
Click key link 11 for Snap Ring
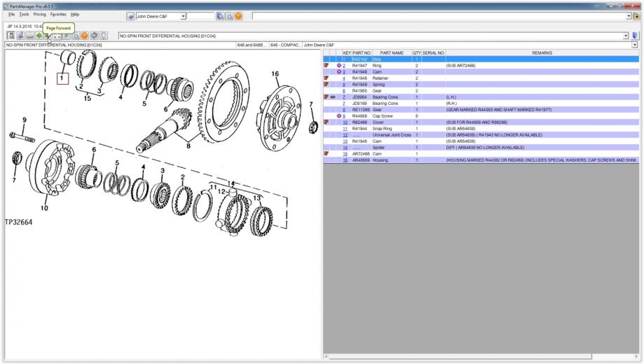tap(345, 128)
